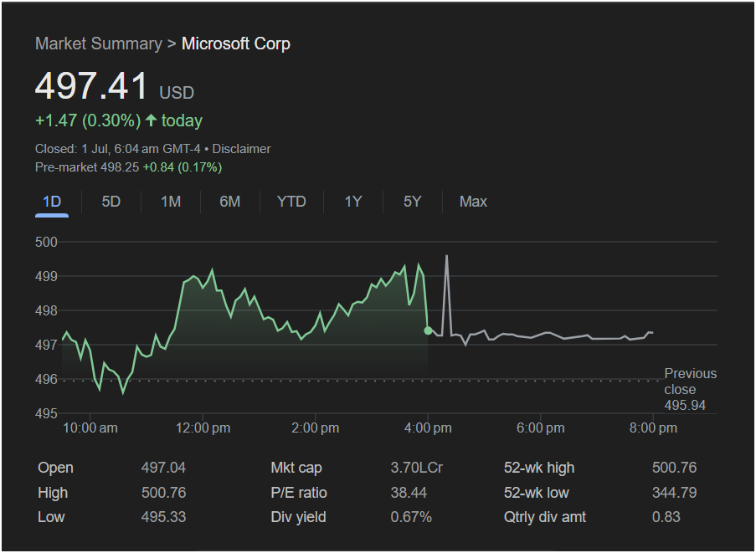Select the YTD chart tab

tap(291, 202)
